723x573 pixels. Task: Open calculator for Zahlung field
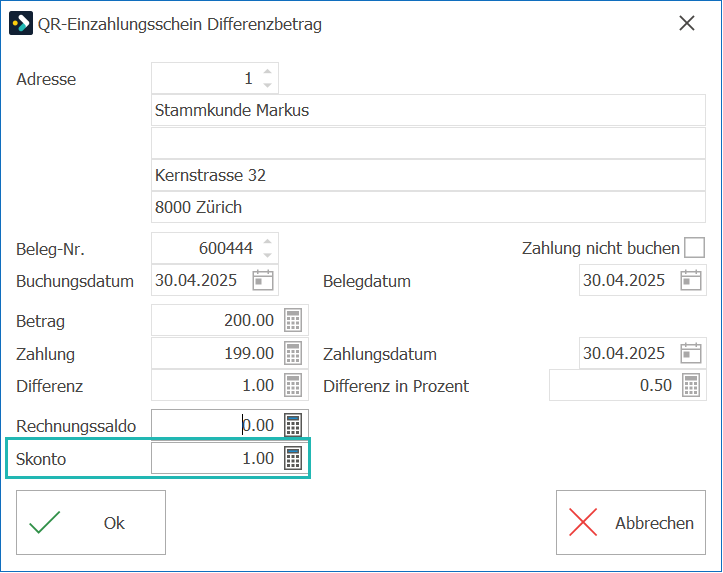tap(293, 354)
